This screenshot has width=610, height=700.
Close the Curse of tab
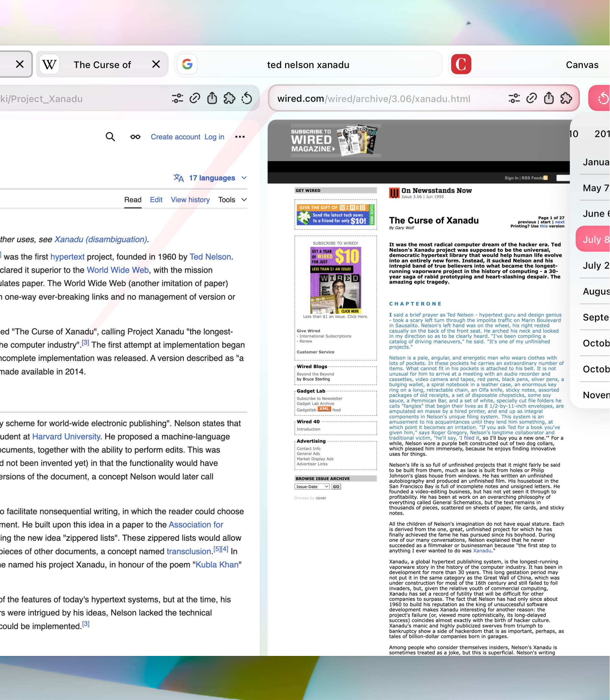(x=156, y=64)
